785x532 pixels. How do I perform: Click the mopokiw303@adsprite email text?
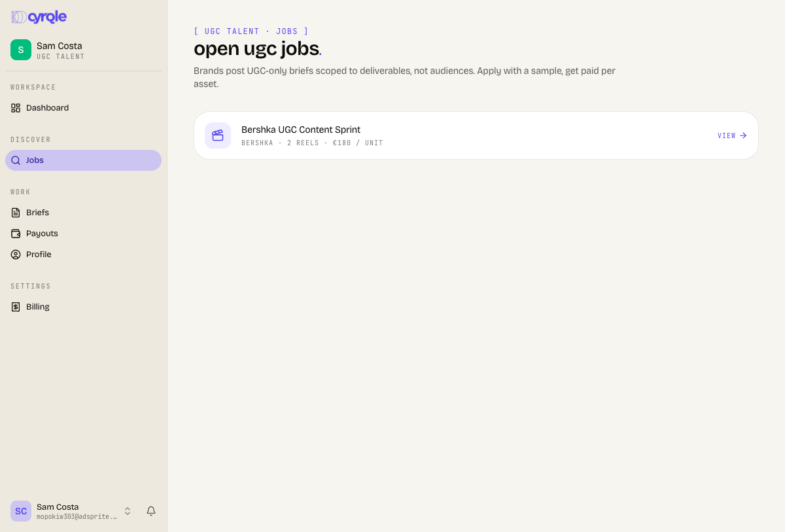pos(77,516)
